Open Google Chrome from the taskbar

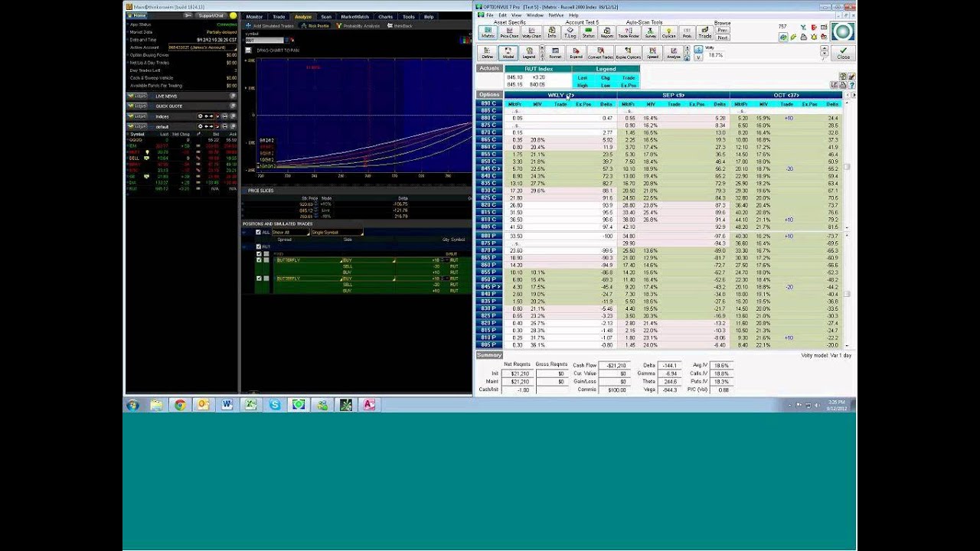click(180, 405)
